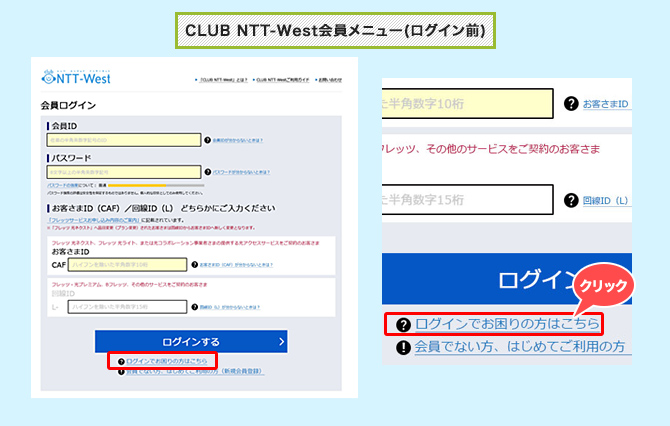Viewport: 670px width, 426px height.
Task: Open the フレッツサービスお申し込み内容のご案内 link
Action: coord(94,220)
